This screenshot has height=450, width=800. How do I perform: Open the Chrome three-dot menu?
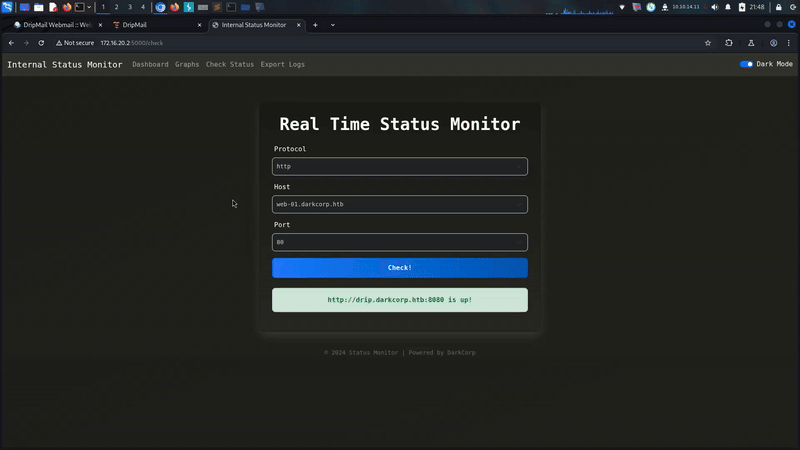tap(790, 43)
